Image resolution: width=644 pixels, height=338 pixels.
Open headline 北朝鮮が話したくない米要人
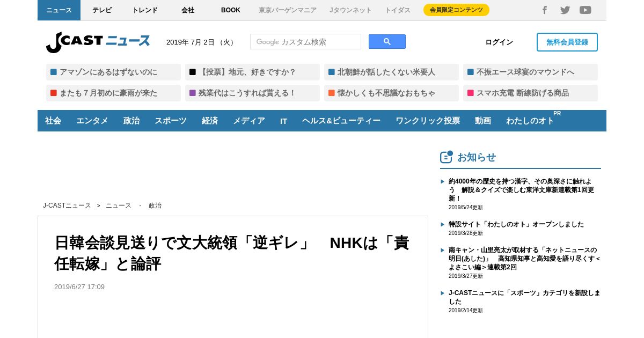(391, 72)
